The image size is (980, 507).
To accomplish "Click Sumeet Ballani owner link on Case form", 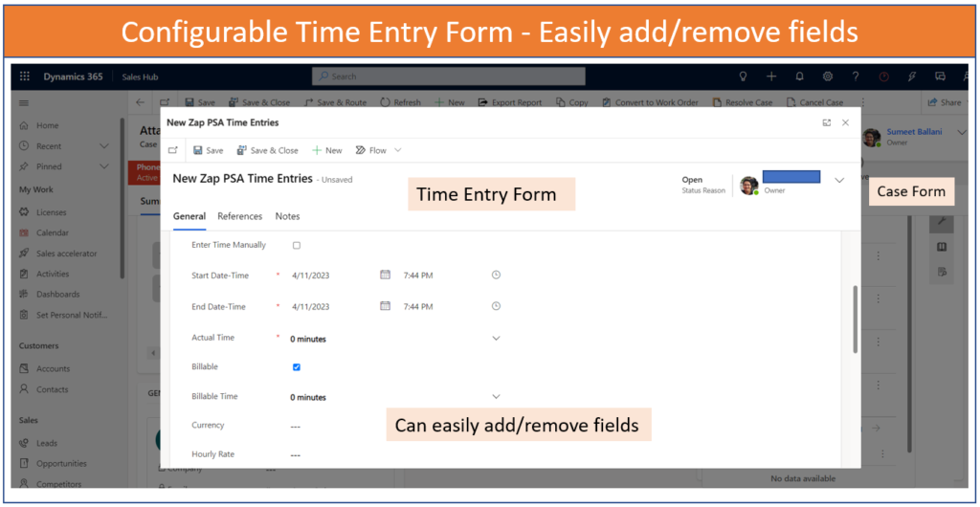I will point(914,132).
